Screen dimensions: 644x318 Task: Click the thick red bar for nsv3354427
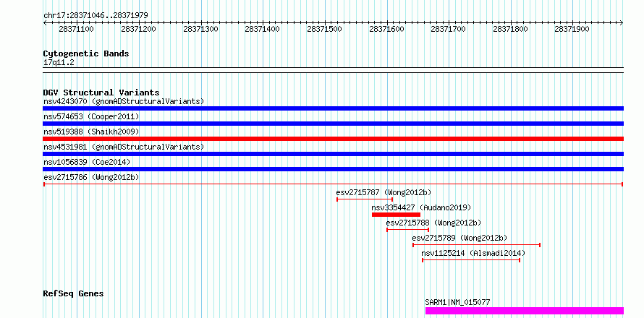pyautogui.click(x=396, y=215)
